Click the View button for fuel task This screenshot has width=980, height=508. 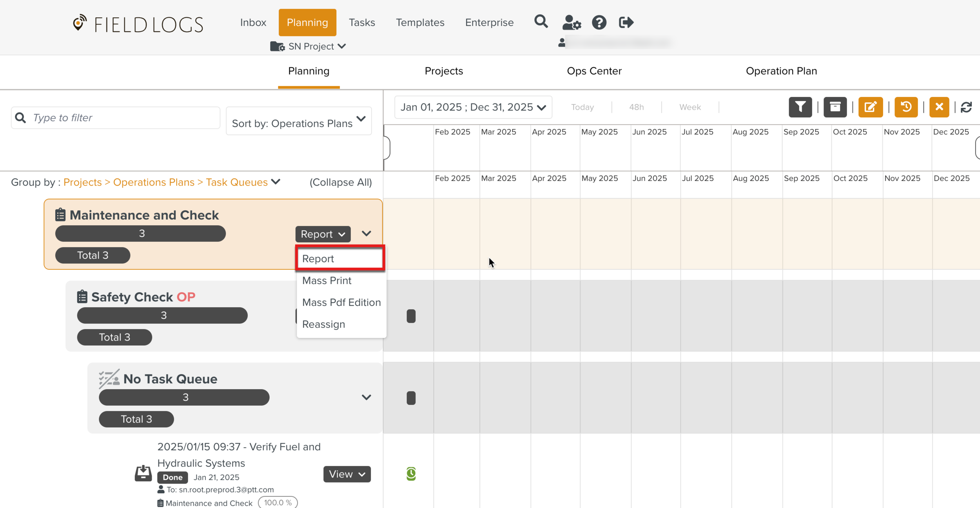coord(347,474)
